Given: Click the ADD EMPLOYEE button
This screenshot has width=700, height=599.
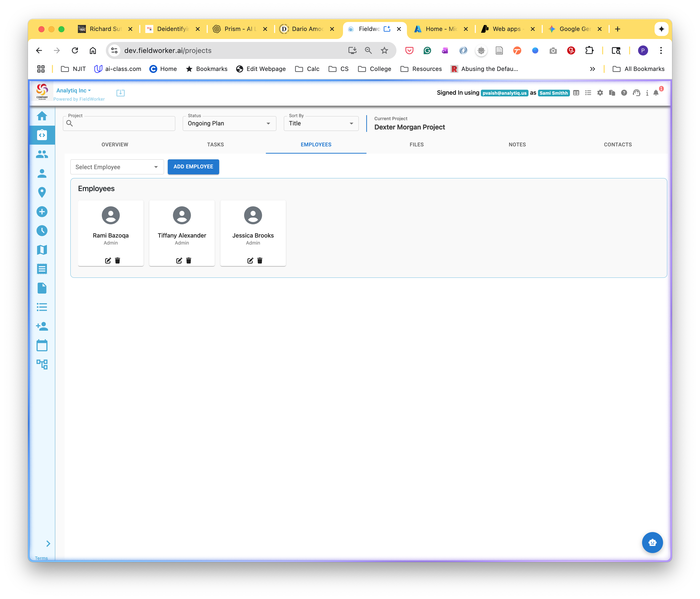Looking at the screenshot, I should click(x=193, y=167).
